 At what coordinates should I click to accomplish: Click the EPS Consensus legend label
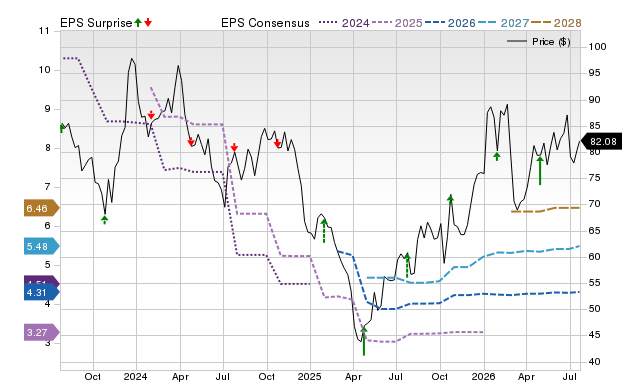coord(265,23)
